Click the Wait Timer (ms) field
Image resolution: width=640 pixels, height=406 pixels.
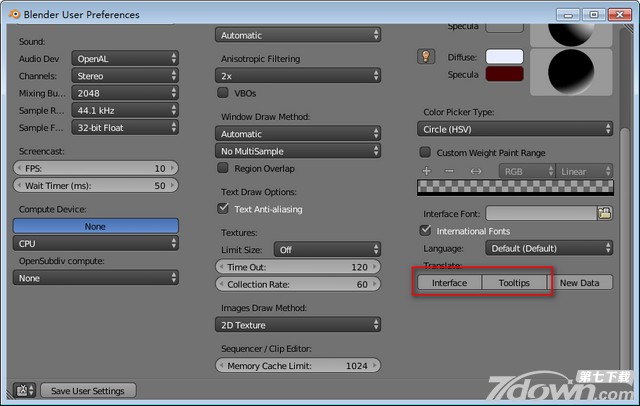click(x=96, y=185)
